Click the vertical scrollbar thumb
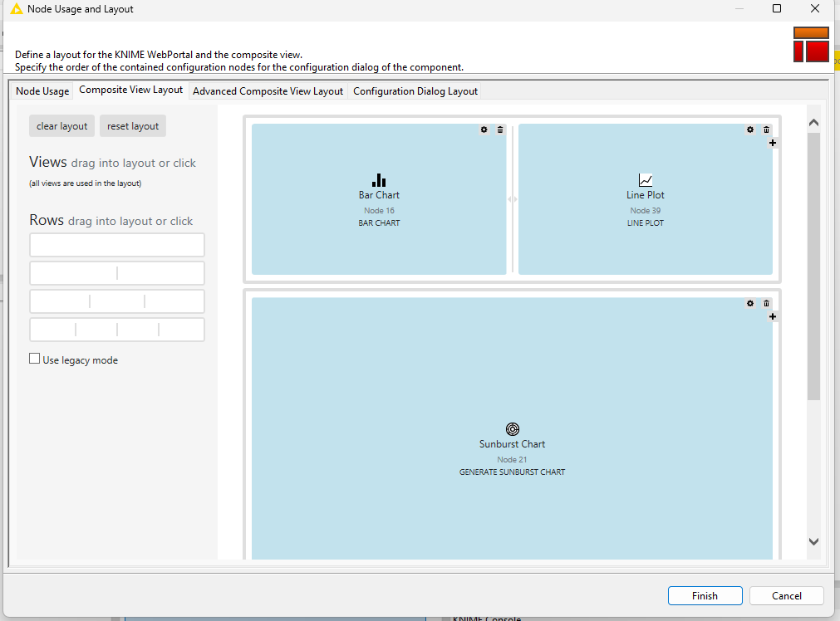The width and height of the screenshot is (840, 621). [x=813, y=266]
